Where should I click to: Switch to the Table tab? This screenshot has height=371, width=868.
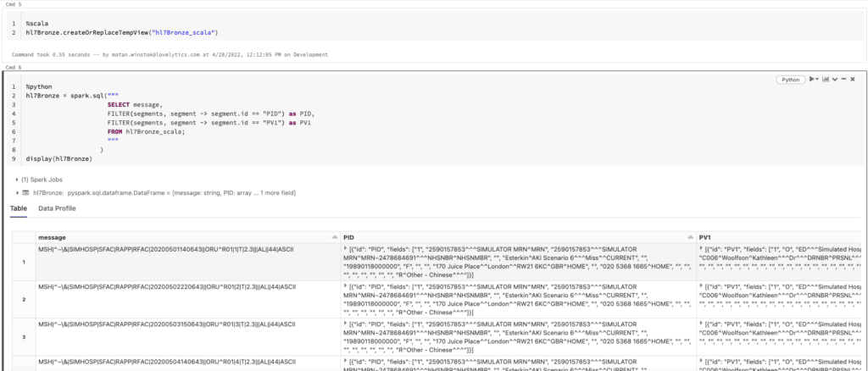(19, 208)
